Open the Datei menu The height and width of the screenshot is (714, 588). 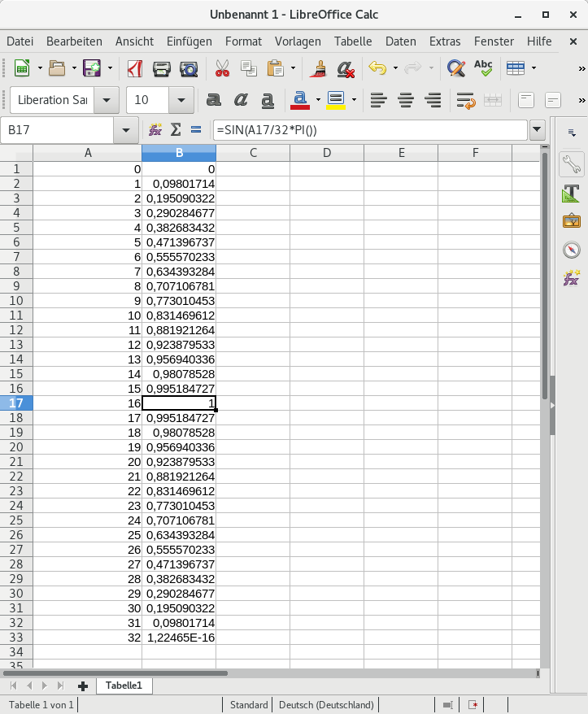20,41
